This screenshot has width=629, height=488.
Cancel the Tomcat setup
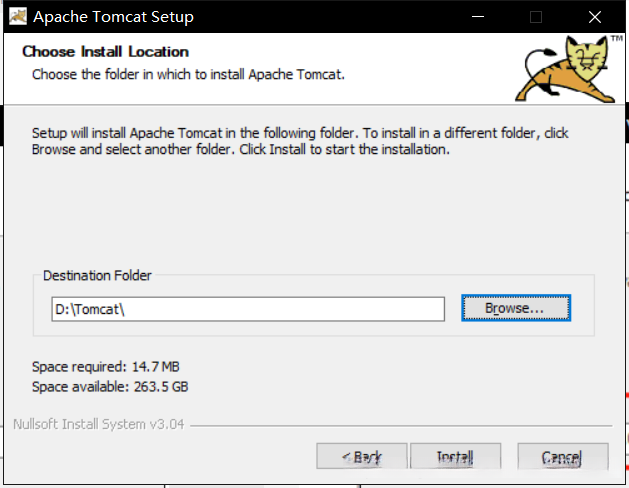562,457
